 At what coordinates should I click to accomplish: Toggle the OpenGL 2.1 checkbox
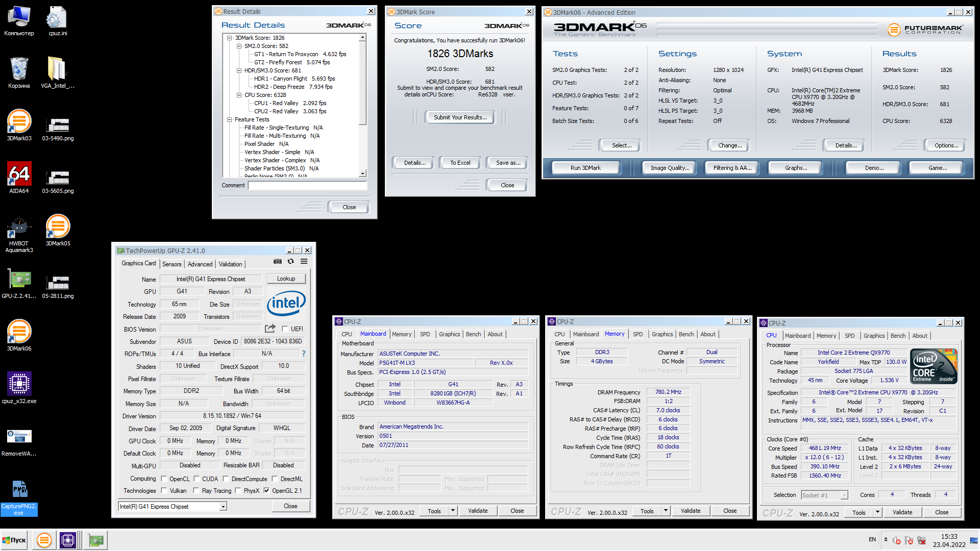pyautogui.click(x=266, y=491)
